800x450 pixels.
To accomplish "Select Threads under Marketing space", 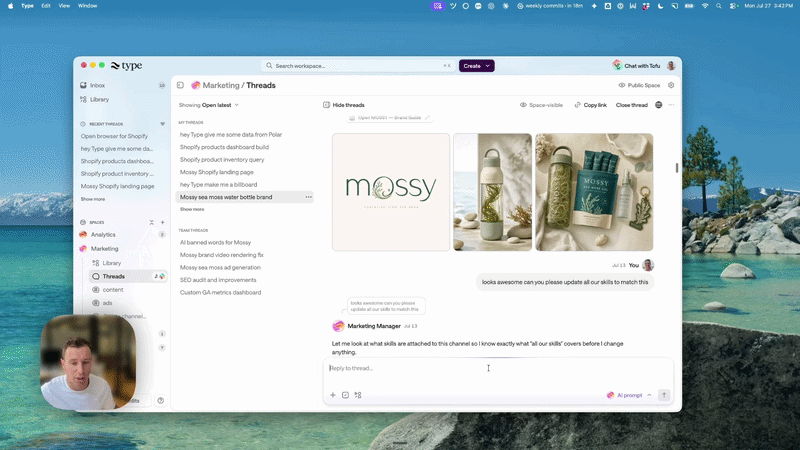I will point(128,277).
